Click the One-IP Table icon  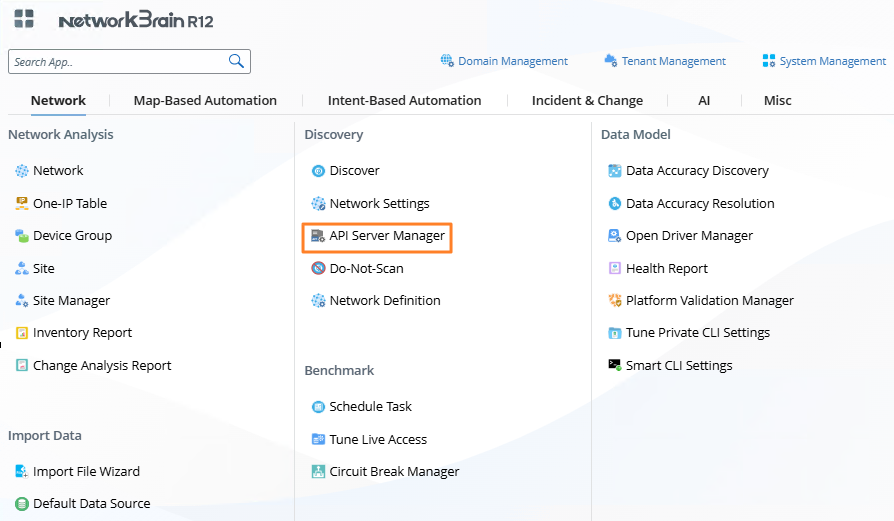pyautogui.click(x=22, y=203)
